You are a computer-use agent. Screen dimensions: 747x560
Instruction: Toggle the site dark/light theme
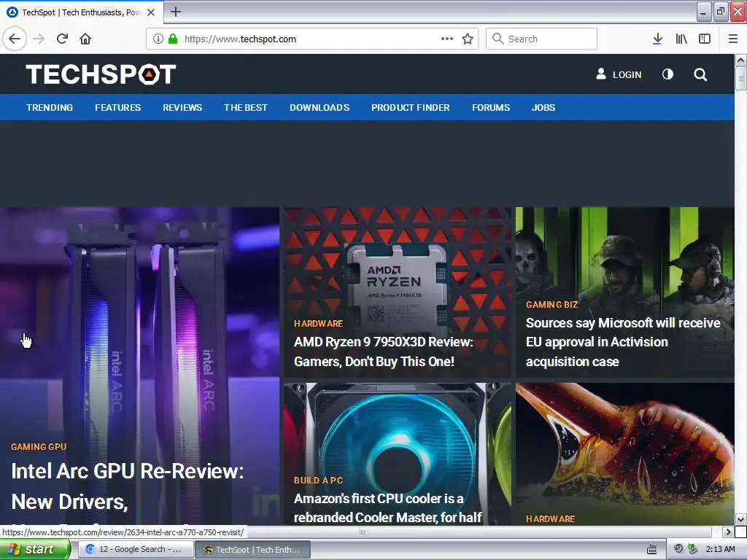coord(668,74)
